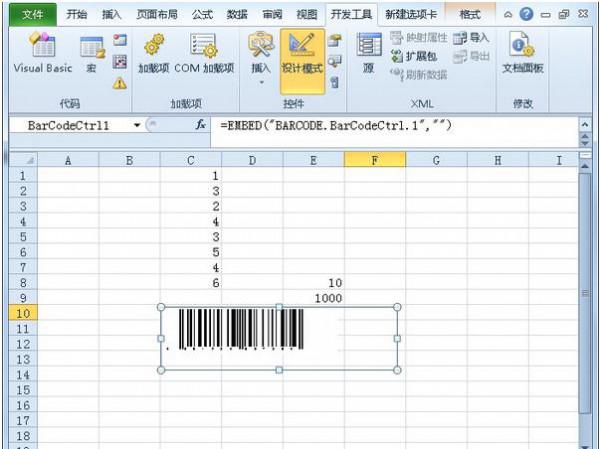Click the Insert Function fx button
This screenshot has width=600, height=449.
point(201,125)
